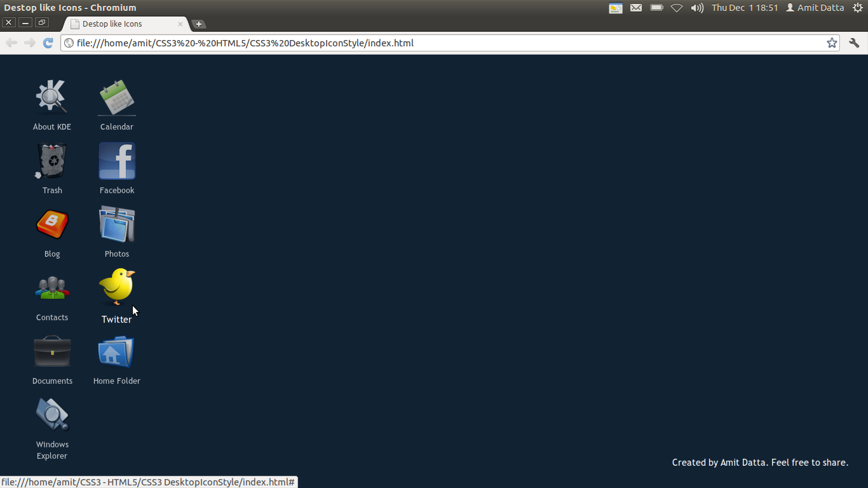Select the Contacts icon

point(51,288)
